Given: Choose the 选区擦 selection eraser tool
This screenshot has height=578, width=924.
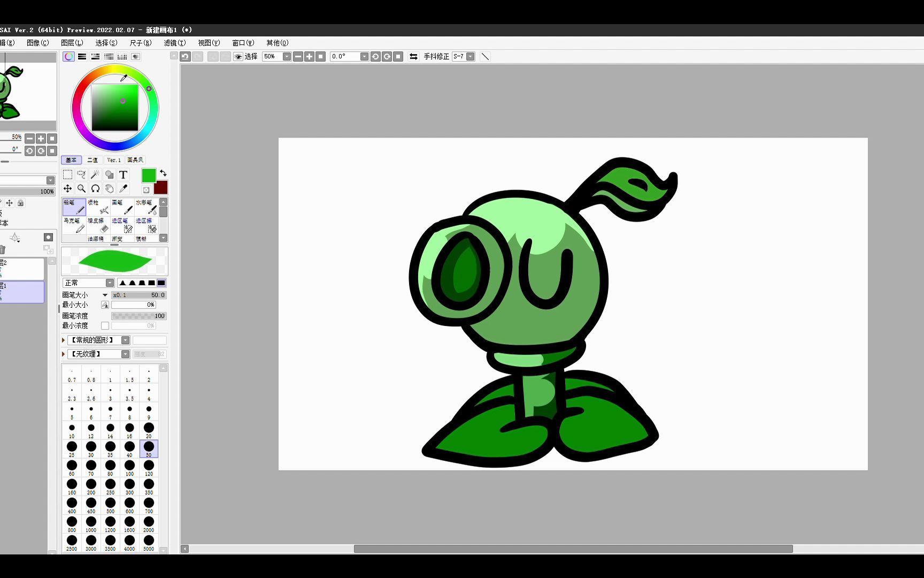Looking at the screenshot, I should coord(147,225).
